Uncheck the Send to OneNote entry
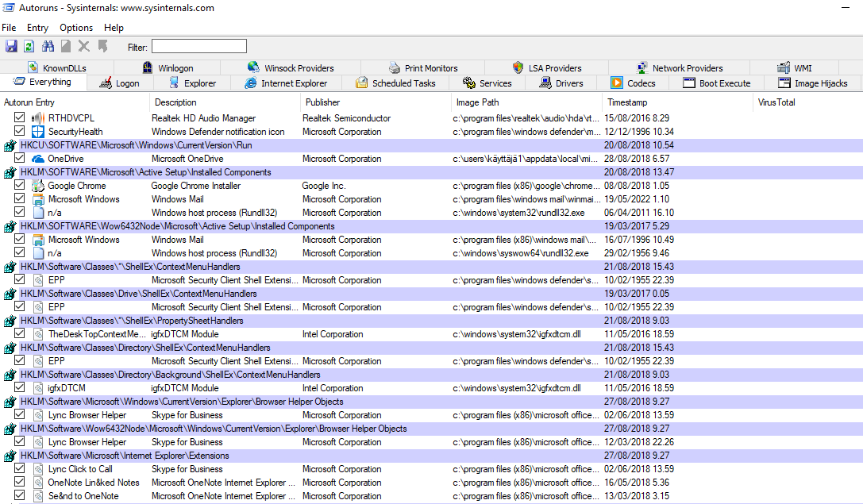The width and height of the screenshot is (863, 504). point(19,495)
